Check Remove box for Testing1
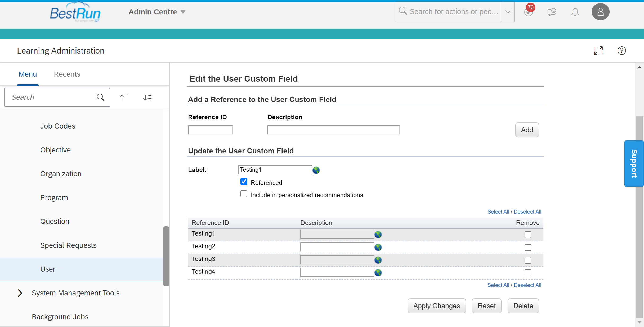The height and width of the screenshot is (327, 644). pyautogui.click(x=528, y=235)
